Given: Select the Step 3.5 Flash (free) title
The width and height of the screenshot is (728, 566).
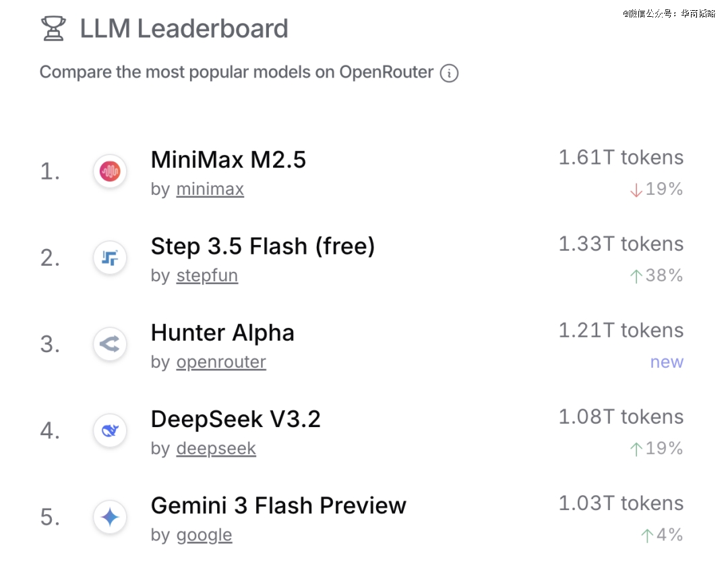Looking at the screenshot, I should point(262,246).
